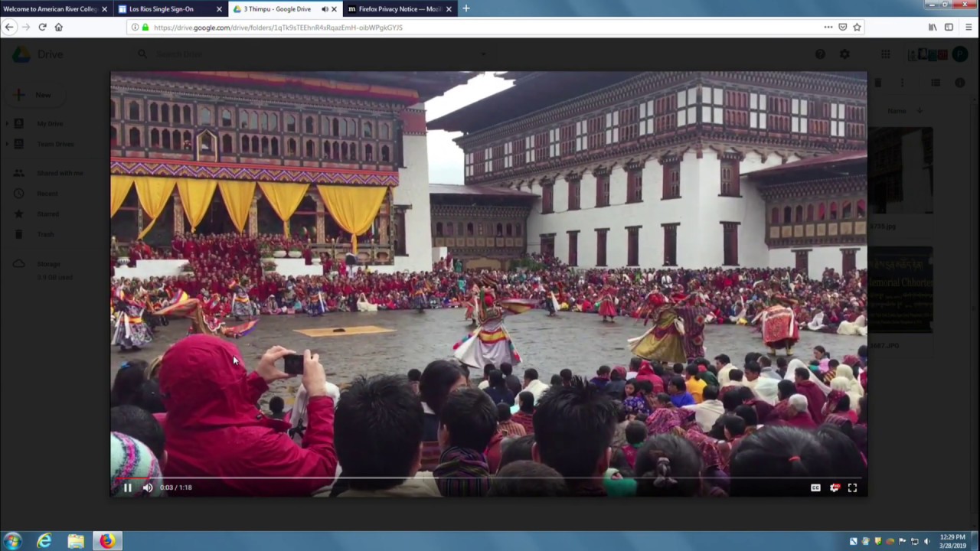Image resolution: width=980 pixels, height=551 pixels.
Task: Open the Firefox Library
Action: (x=933, y=28)
